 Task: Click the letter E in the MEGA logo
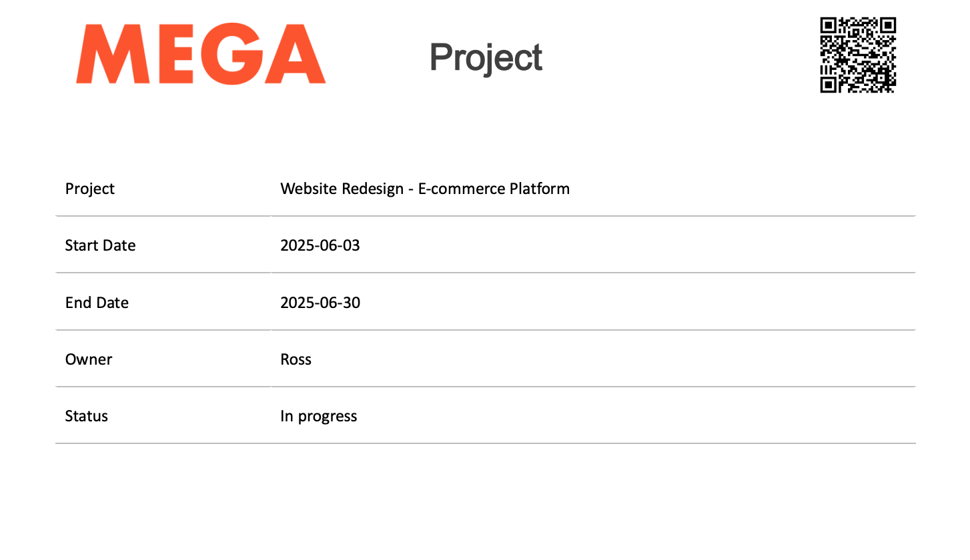[172, 55]
